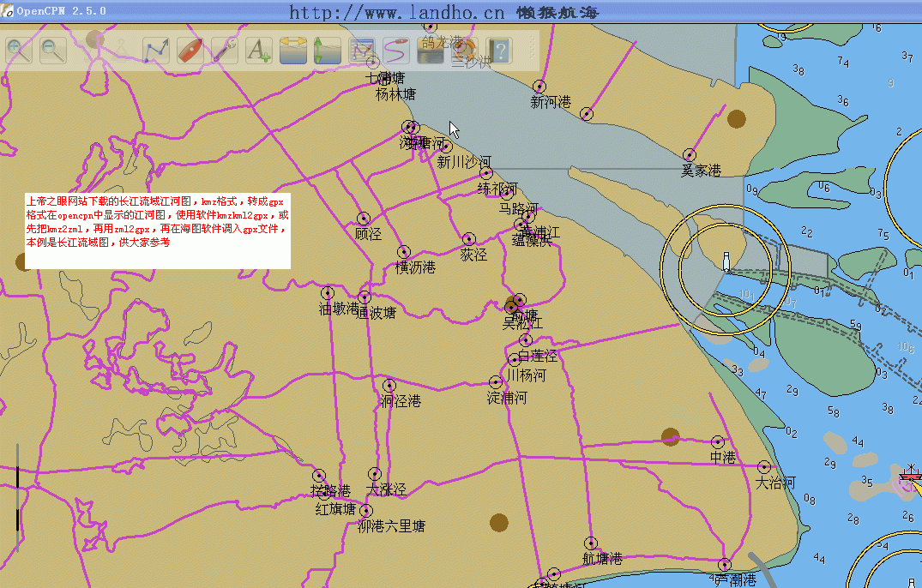Image resolution: width=922 pixels, height=588 pixels.
Task: Click the Toggle Tracking icon
Action: (x=395, y=51)
